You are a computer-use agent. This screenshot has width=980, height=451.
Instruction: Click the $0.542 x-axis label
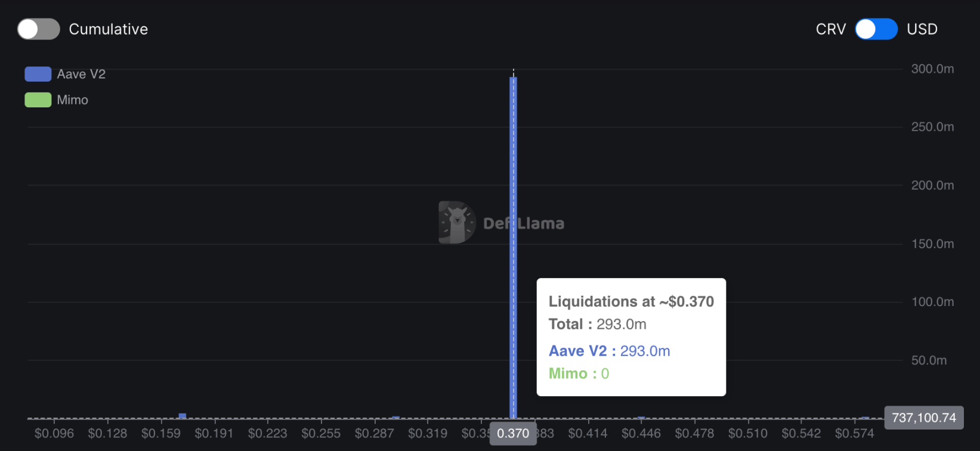point(801,433)
